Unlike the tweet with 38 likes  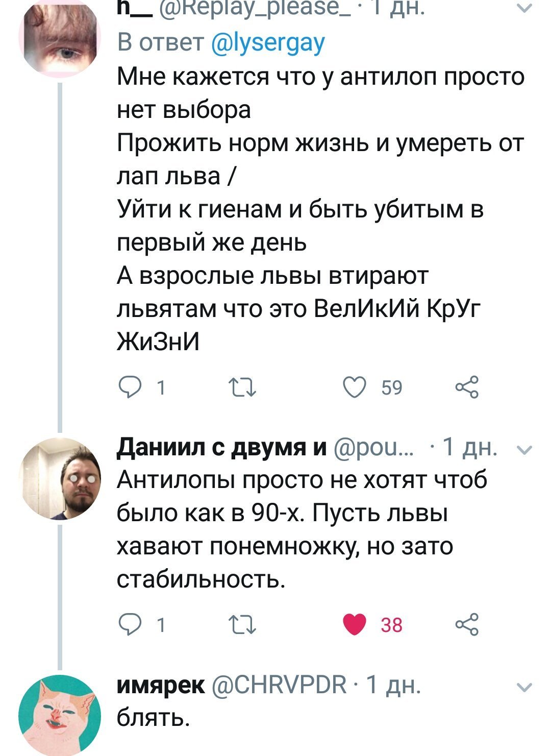pyautogui.click(x=355, y=624)
